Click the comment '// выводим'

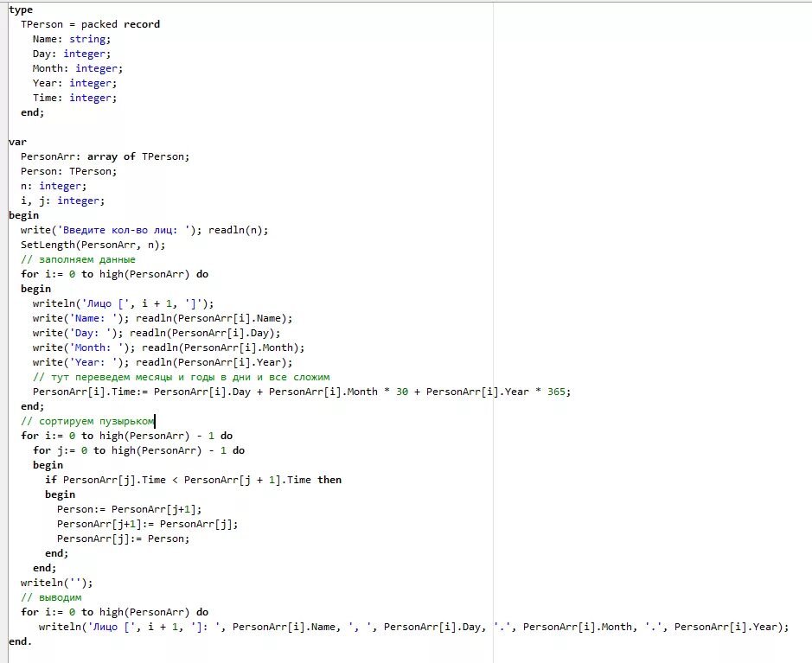51,597
